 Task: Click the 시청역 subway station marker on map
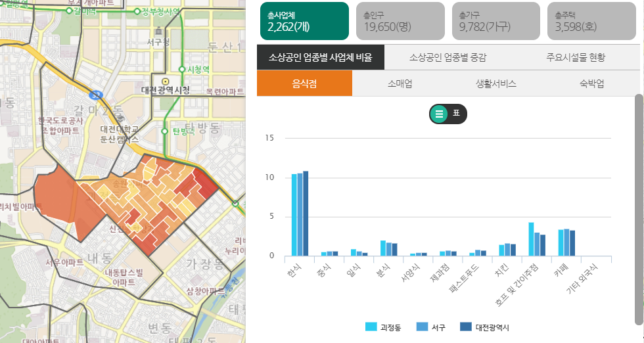click(x=181, y=70)
